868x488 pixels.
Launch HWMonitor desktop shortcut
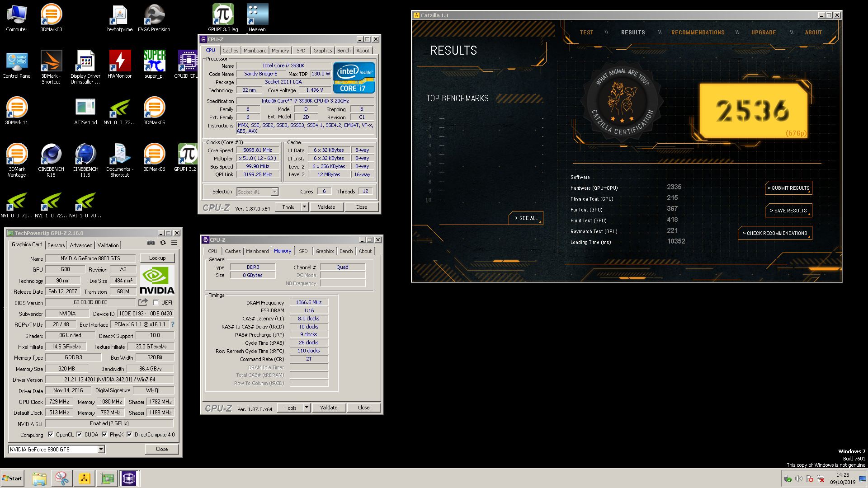coord(120,65)
